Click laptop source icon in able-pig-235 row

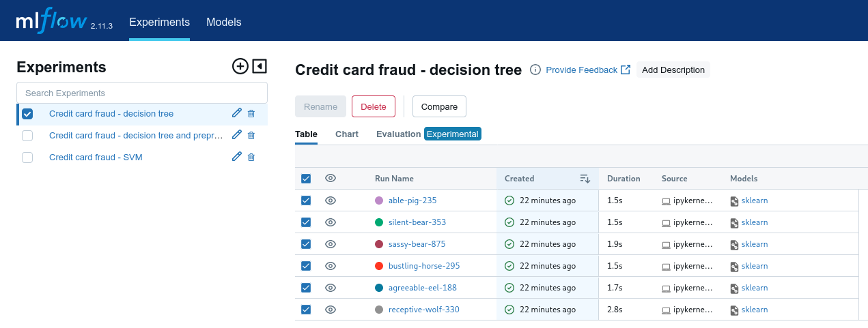(x=666, y=201)
